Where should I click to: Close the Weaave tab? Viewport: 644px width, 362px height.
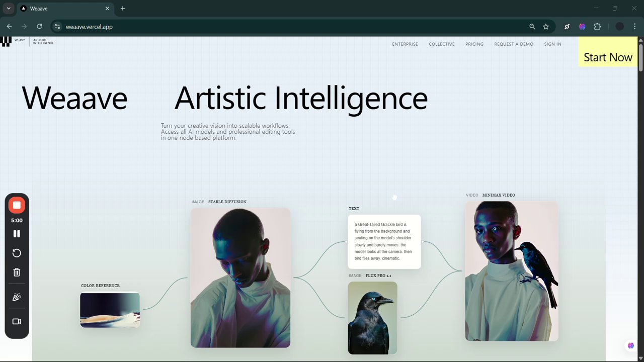(x=107, y=9)
